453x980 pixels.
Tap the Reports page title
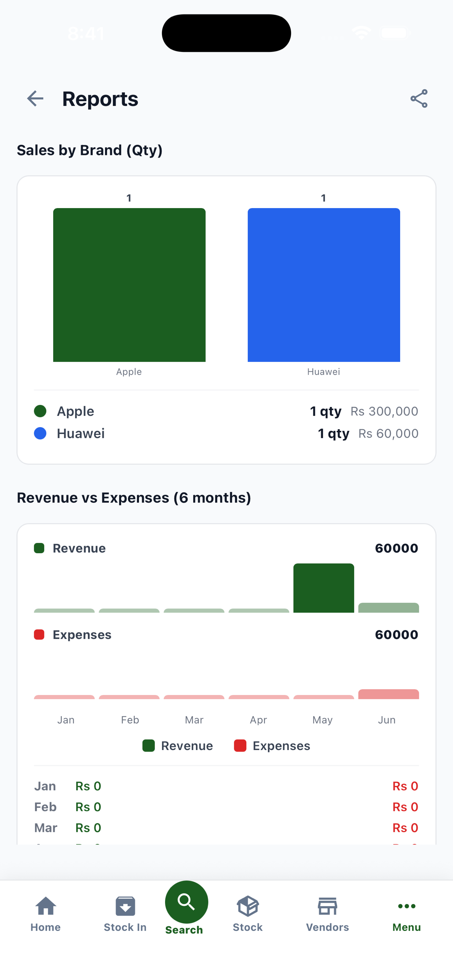click(x=101, y=99)
